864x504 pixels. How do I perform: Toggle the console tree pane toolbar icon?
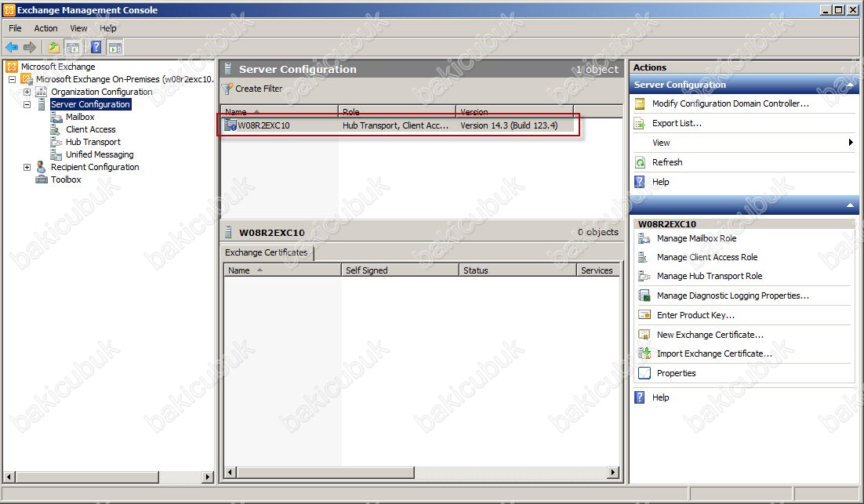point(72,47)
